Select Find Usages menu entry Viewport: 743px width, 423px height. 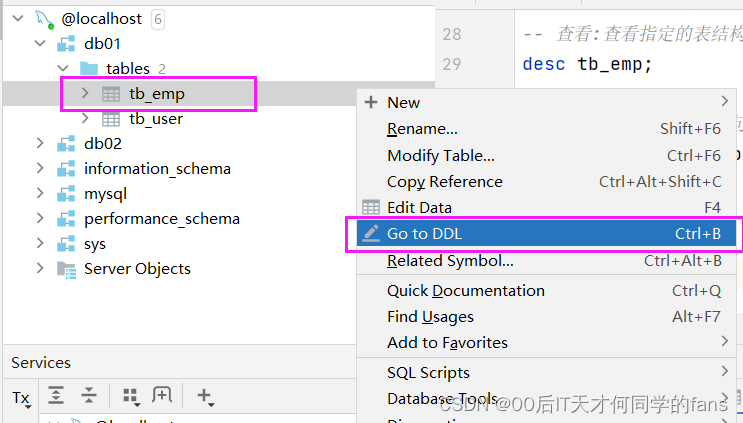click(546, 316)
